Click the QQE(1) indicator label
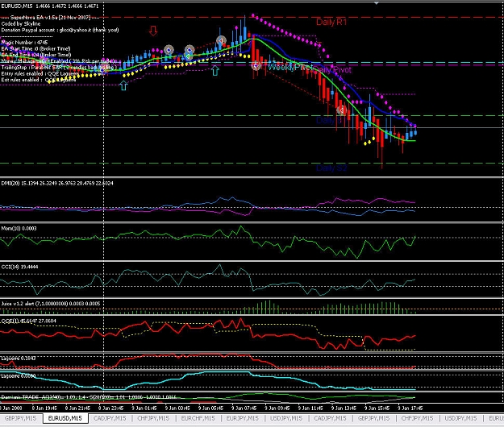The width and height of the screenshot is (504, 427). coord(28,321)
